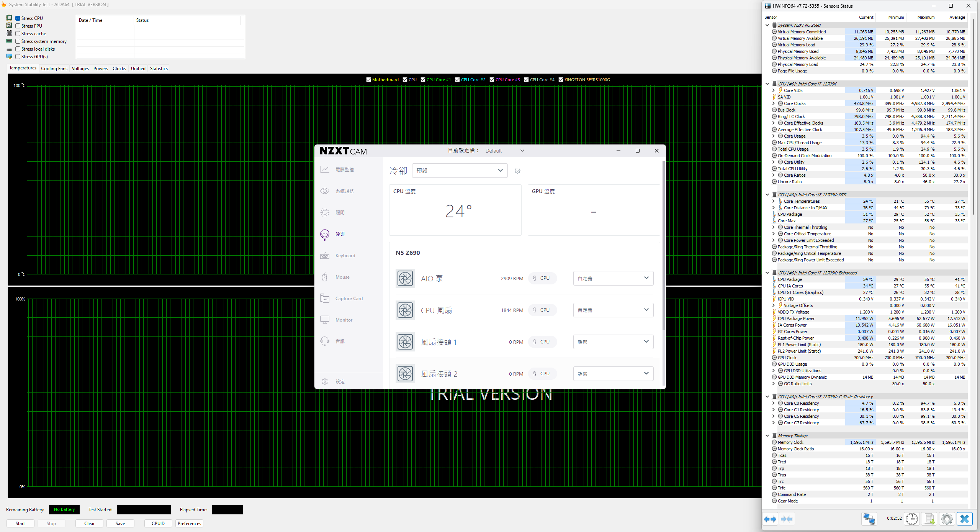Collapse System: NZXT N5 Z690 sensor group
The height and width of the screenshot is (532, 980).
click(767, 25)
